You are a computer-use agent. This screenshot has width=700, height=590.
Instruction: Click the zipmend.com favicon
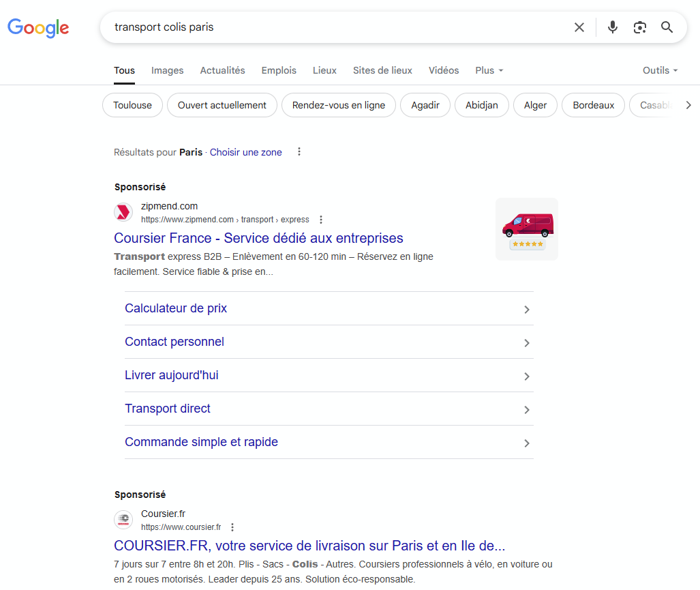coord(123,212)
